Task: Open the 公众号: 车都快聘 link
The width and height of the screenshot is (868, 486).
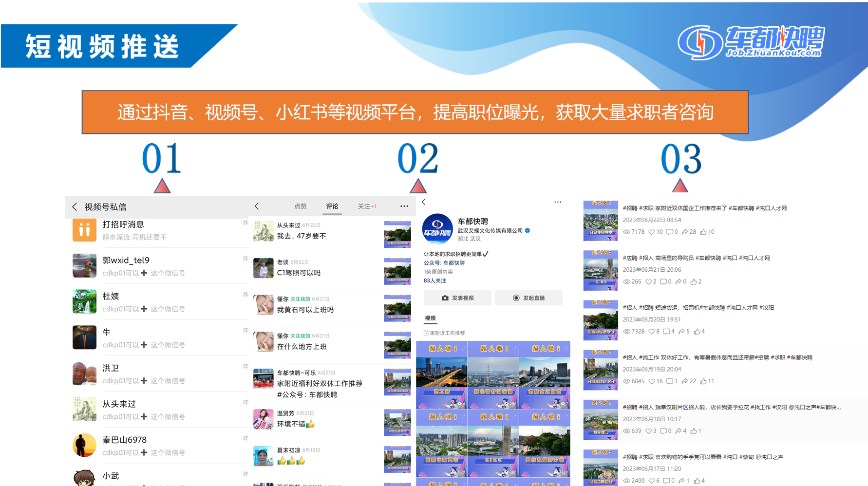Action: click(444, 263)
